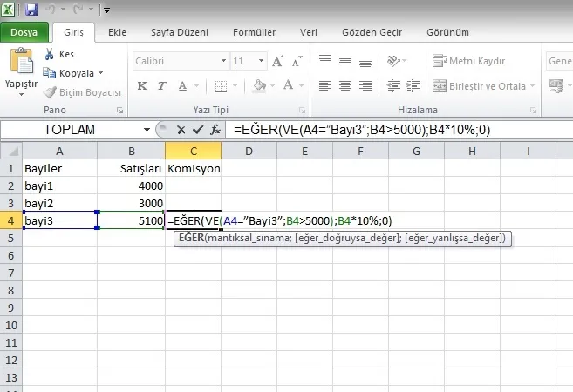Expand the Kopyala dropdown arrow
This screenshot has width=573, height=392.
(x=101, y=73)
